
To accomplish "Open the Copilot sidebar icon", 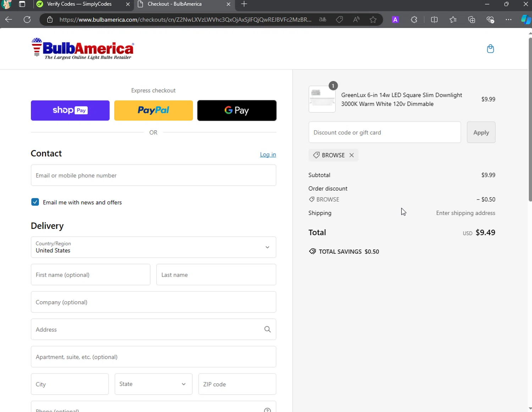I will [526, 20].
